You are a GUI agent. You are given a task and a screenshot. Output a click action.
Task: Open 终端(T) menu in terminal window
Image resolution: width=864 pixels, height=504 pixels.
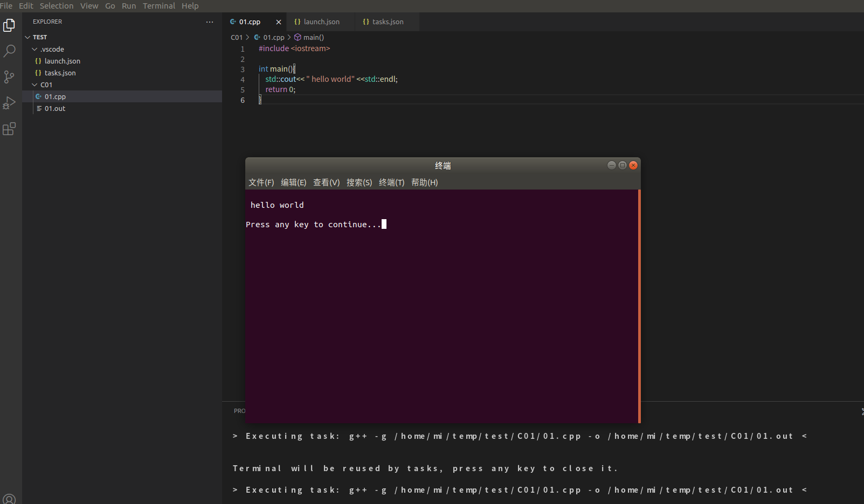click(392, 183)
